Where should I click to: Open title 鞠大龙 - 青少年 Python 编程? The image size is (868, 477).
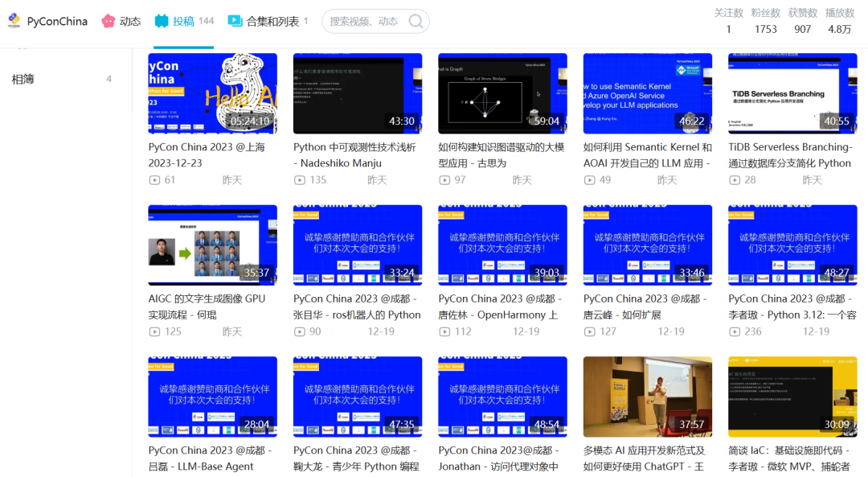(357, 458)
